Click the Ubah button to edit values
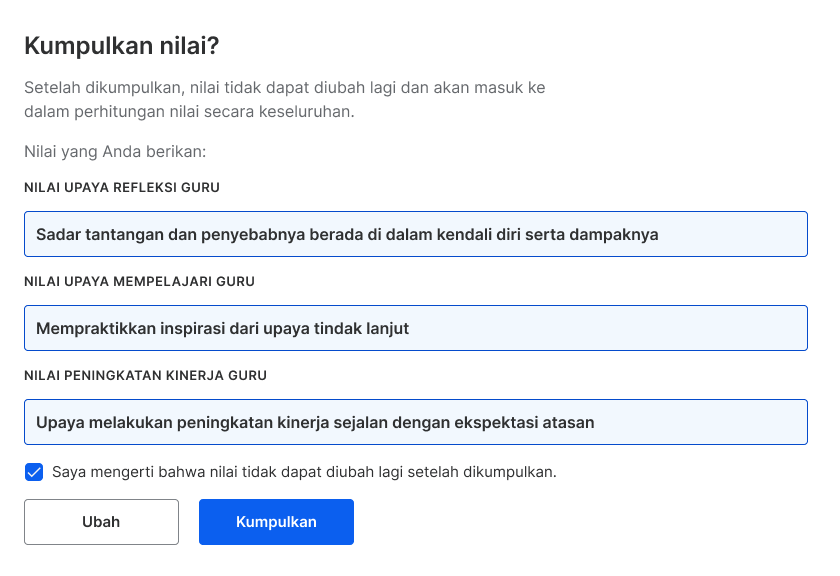Screen dimensions: 840x576 tap(101, 522)
